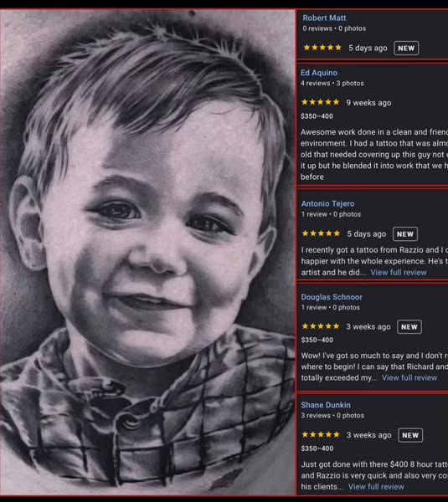The height and width of the screenshot is (502, 448).
Task: Click the NEW badge on Shane Dunkin's review
Action: [410, 435]
